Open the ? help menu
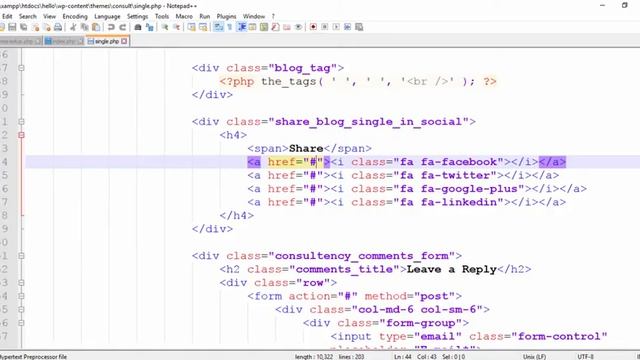The height and width of the screenshot is (360, 640). [x=273, y=16]
